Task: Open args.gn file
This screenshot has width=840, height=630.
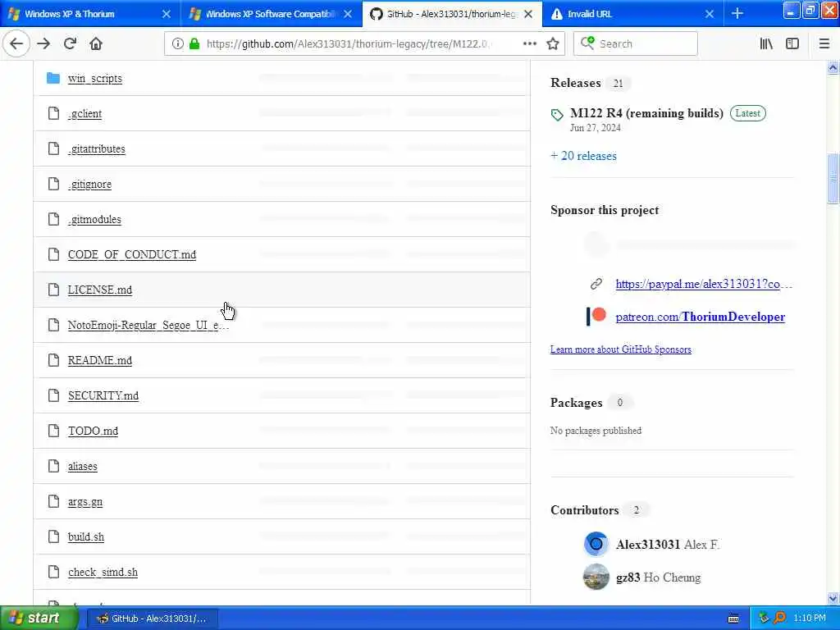Action: [x=85, y=501]
